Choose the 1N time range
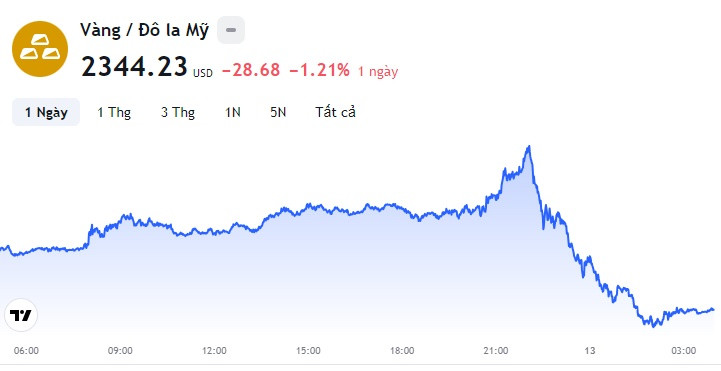This screenshot has height=371, width=721. (x=233, y=112)
